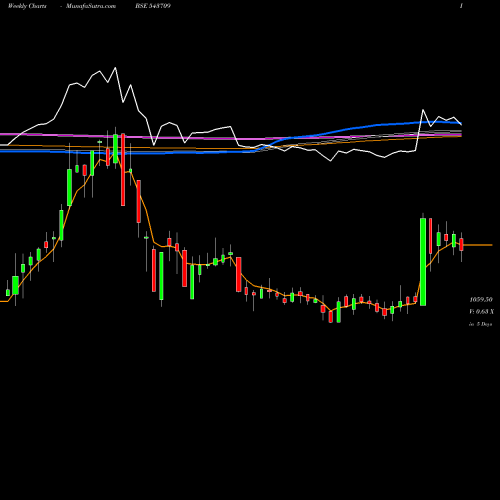Viewport: 500px width, 500px height.
Task: Click the "Weekly Charts" title text
Action: click(27, 6)
